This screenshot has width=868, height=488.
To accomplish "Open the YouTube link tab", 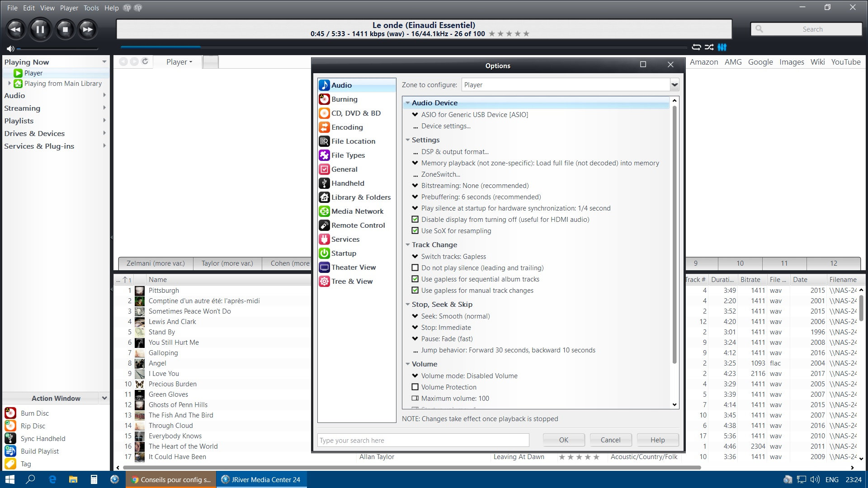I will [x=845, y=62].
